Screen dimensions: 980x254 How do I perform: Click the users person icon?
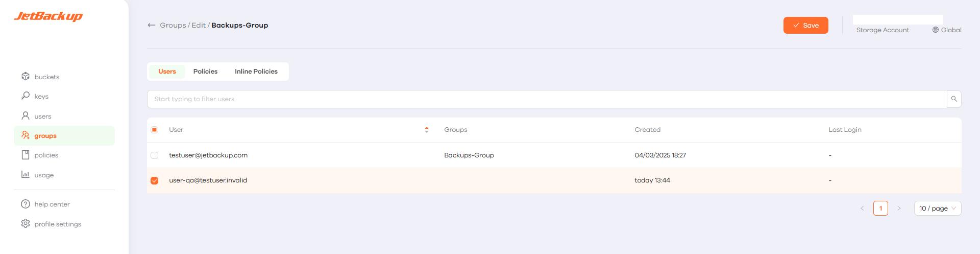pyautogui.click(x=26, y=116)
